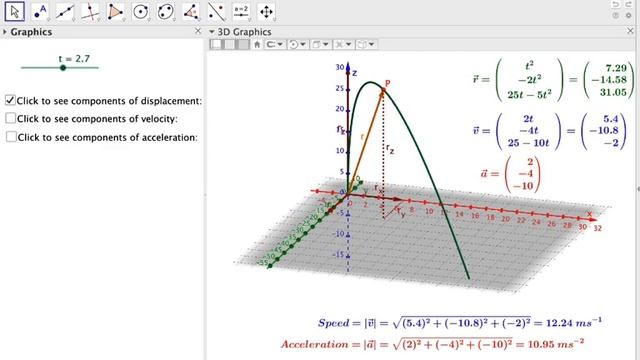Screen dimensions: 640x360
Task: Click 'Click to see components of acceleration:' label
Action: tap(107, 137)
